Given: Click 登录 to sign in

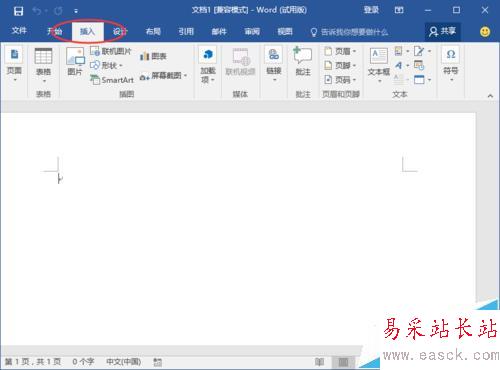Looking at the screenshot, I should (371, 10).
